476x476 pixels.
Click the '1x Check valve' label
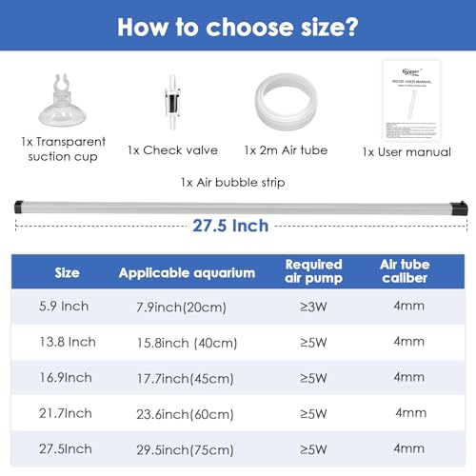(172, 150)
